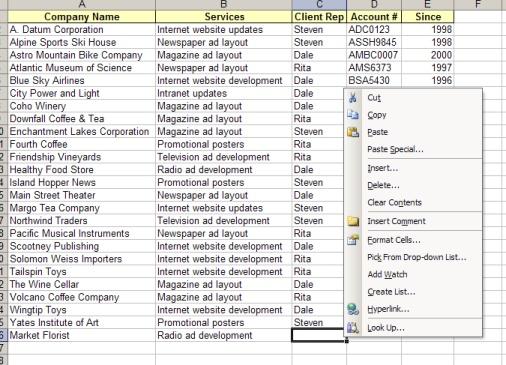
Task: Click the Copy icon in context menu
Action: pos(353,115)
